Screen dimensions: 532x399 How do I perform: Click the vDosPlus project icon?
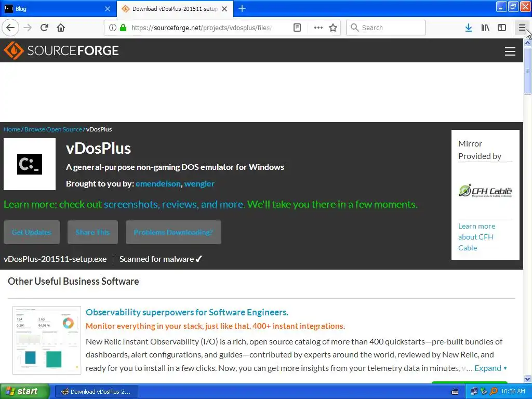click(x=30, y=164)
